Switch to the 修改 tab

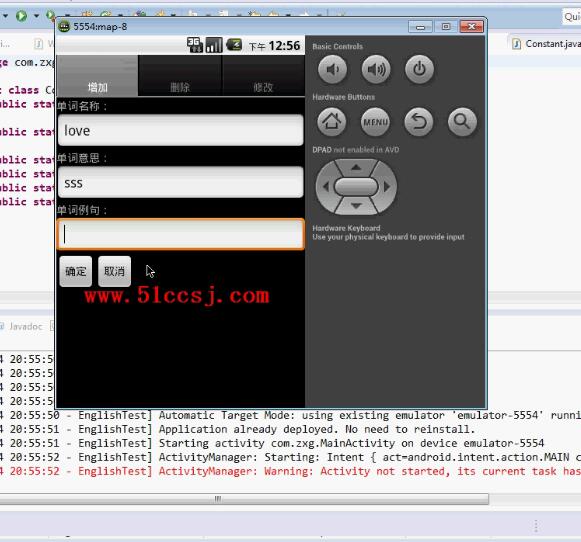coord(263,76)
